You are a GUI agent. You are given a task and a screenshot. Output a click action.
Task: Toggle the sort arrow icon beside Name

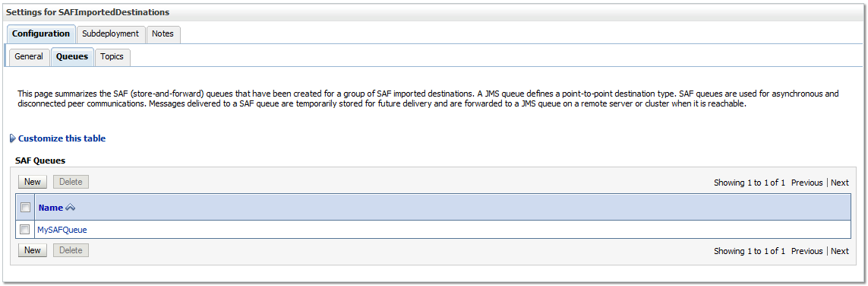coord(71,208)
